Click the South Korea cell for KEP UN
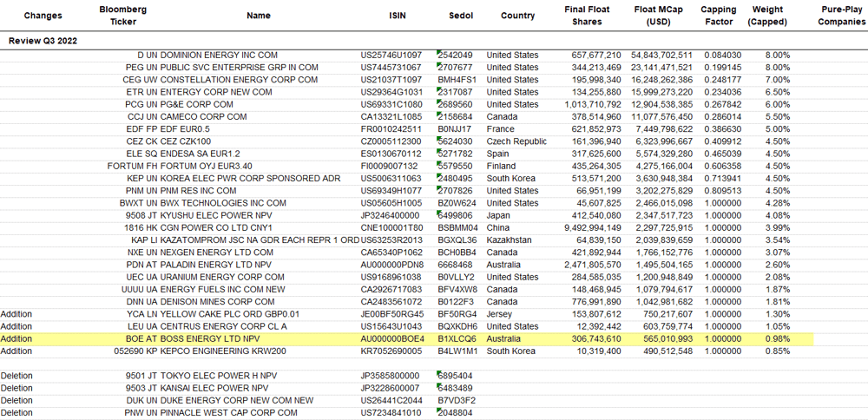This screenshot has height=420, width=868. [511, 178]
